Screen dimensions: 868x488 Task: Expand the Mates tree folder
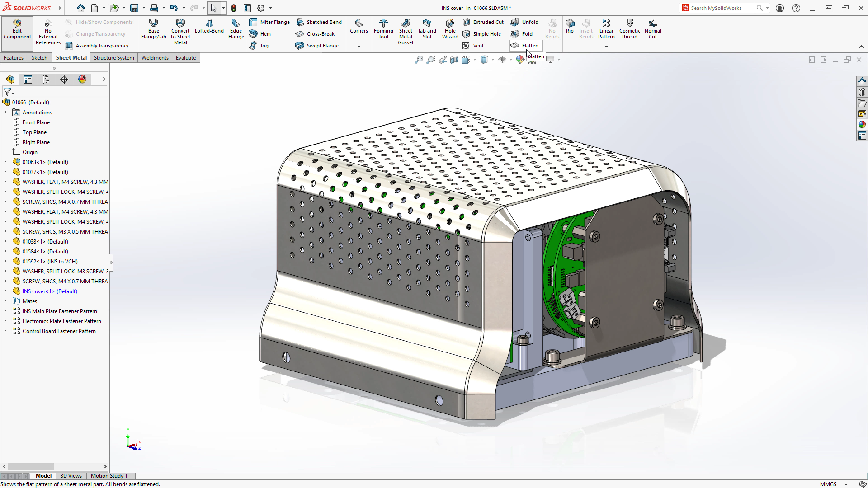click(x=5, y=301)
